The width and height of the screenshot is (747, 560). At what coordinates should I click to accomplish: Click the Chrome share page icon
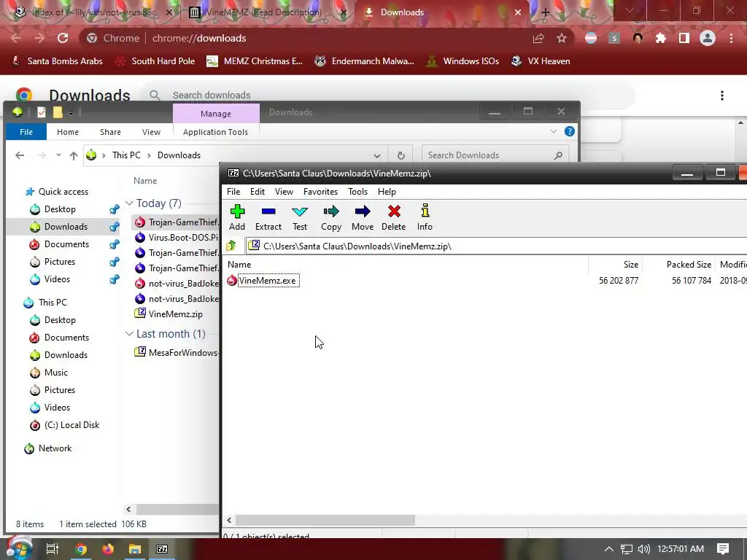pos(538,38)
